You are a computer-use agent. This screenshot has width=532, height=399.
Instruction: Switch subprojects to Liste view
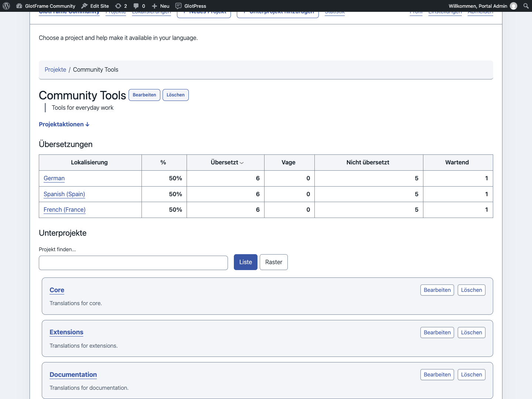tap(246, 262)
